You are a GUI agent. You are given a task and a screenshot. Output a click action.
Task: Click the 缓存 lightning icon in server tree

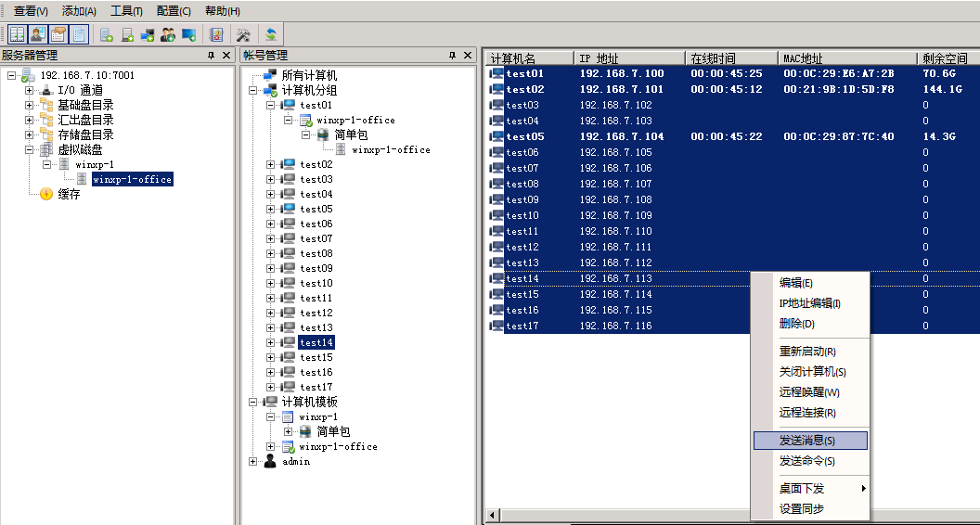click(46, 195)
